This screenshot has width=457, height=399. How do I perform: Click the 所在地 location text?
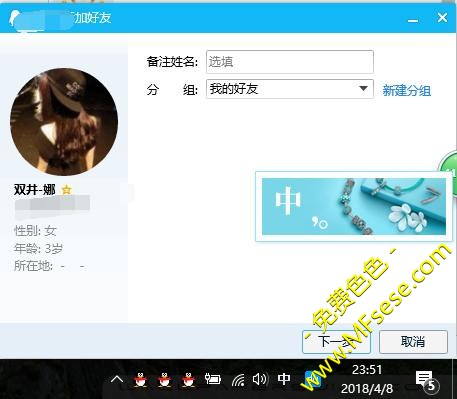click(x=49, y=266)
